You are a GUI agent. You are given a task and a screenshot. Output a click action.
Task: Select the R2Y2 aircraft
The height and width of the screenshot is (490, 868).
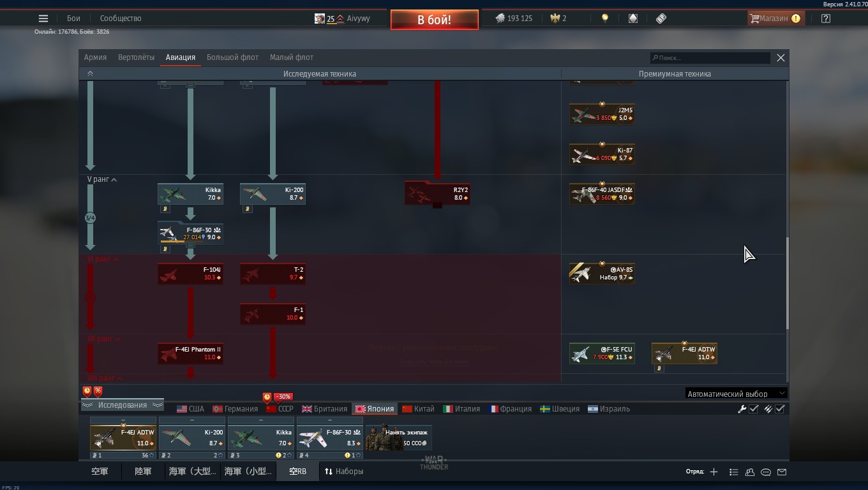click(437, 194)
